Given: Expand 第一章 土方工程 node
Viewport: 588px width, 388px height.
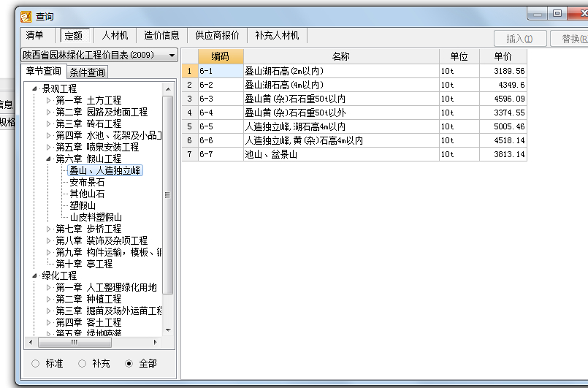Looking at the screenshot, I should pos(48,101).
